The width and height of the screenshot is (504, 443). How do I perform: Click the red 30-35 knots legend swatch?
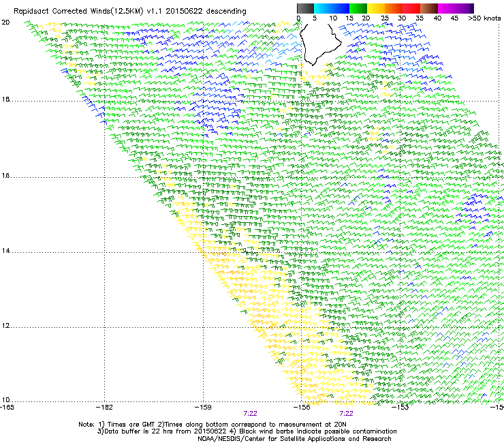411,8
